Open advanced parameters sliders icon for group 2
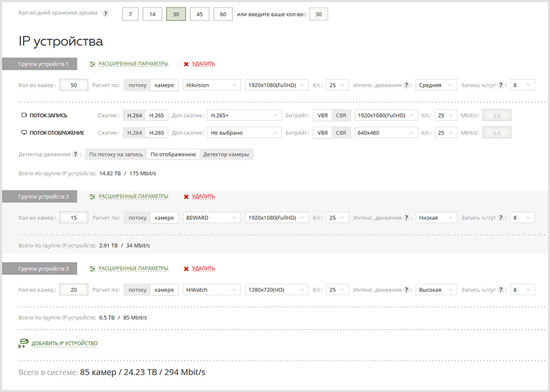 click(x=92, y=197)
